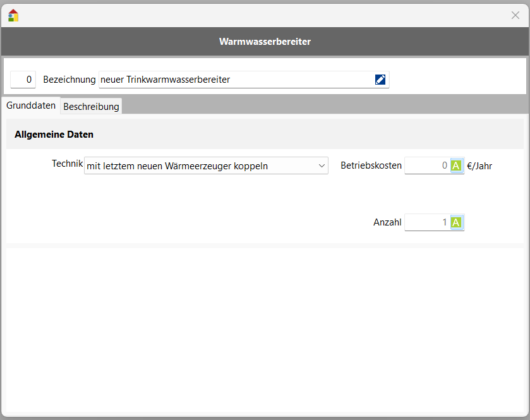
Task: Click the Warmwasserbereiter title banner
Action: (265, 42)
